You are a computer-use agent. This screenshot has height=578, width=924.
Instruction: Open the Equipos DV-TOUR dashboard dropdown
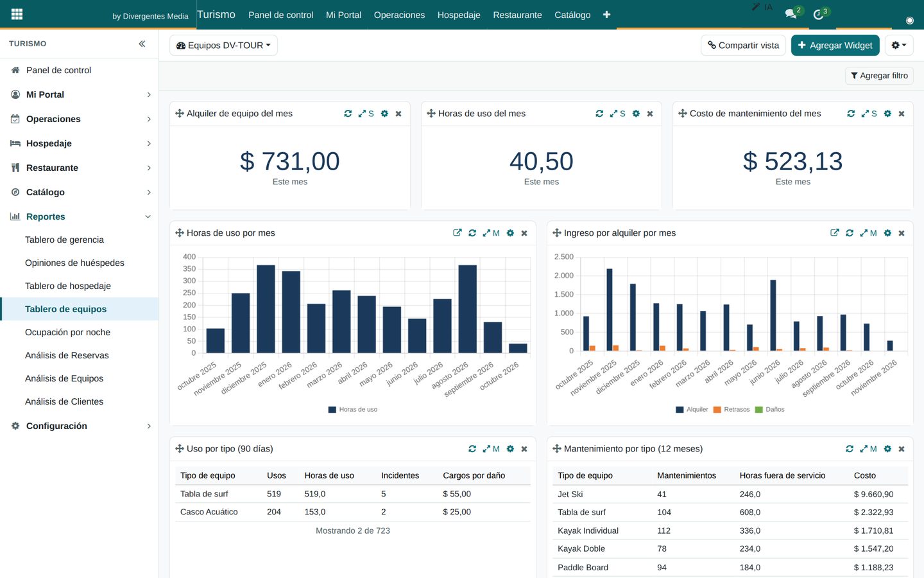pyautogui.click(x=223, y=46)
